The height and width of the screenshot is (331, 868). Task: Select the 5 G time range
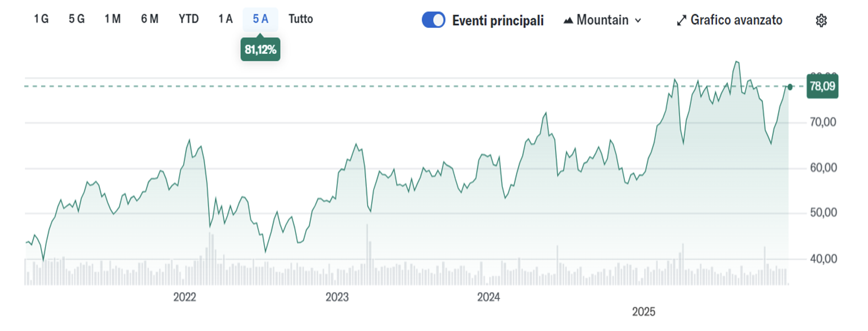[x=77, y=19]
